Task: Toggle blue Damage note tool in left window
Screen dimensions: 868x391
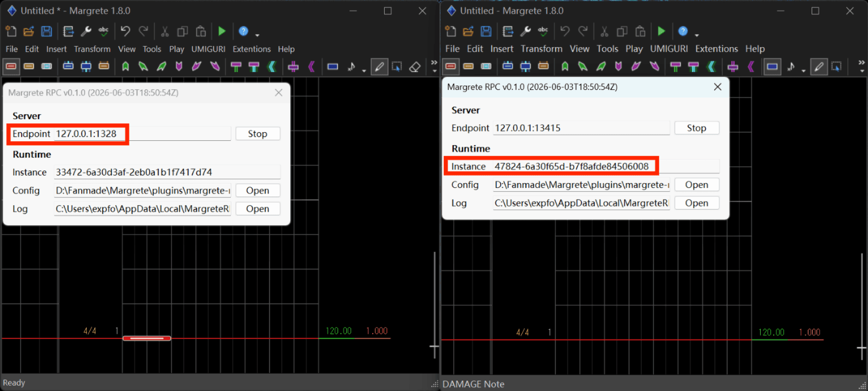Action: 333,66
